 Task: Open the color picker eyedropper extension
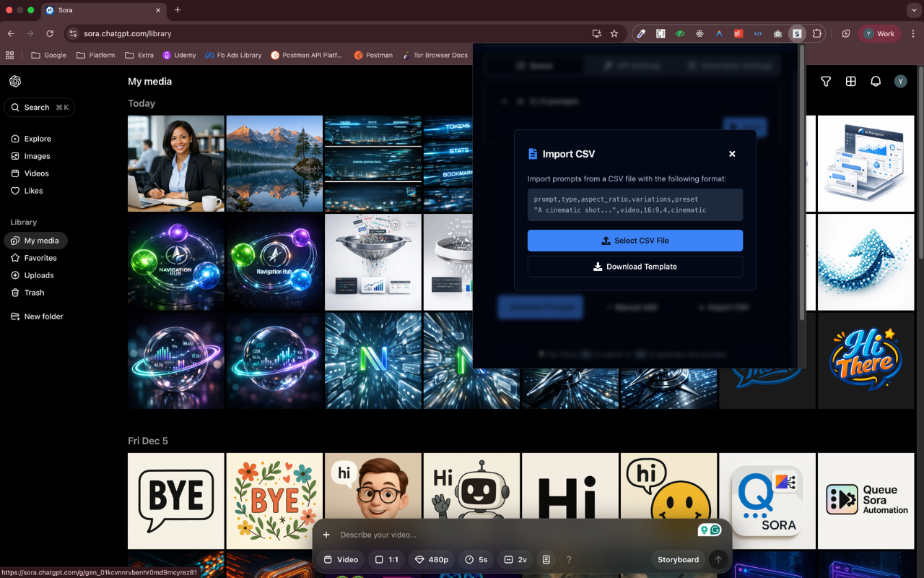641,33
